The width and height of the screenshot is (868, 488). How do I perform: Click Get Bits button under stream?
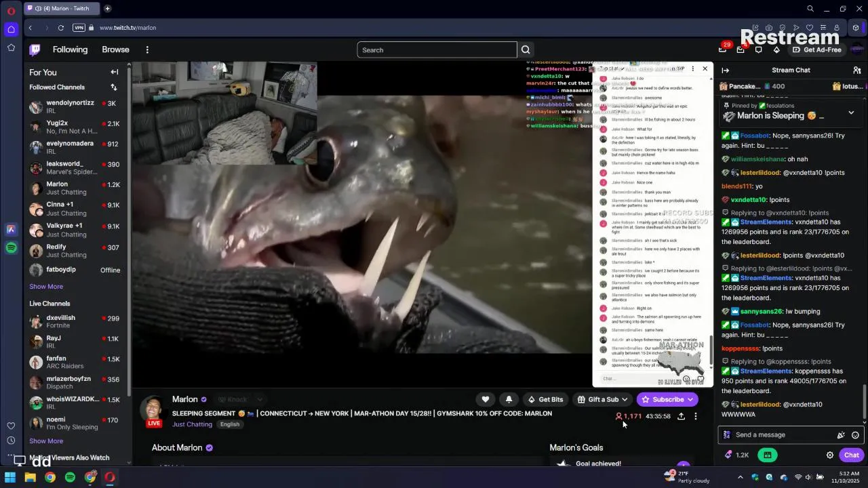click(x=545, y=399)
